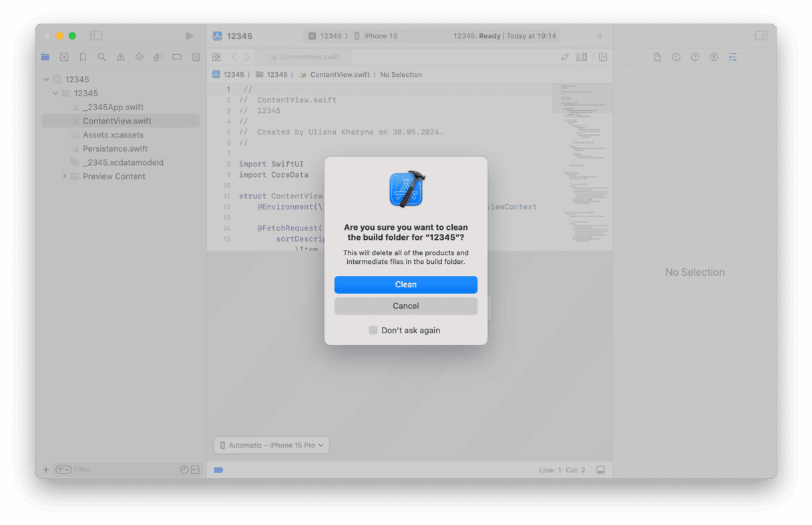The height and width of the screenshot is (525, 812).
Task: Toggle the debug area button at bottom right
Action: 600,470
